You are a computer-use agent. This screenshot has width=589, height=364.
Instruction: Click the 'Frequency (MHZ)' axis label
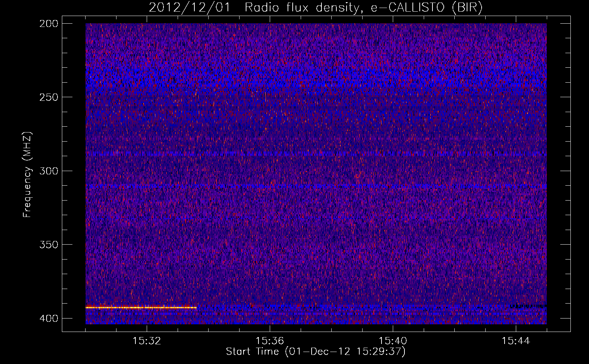(x=27, y=174)
